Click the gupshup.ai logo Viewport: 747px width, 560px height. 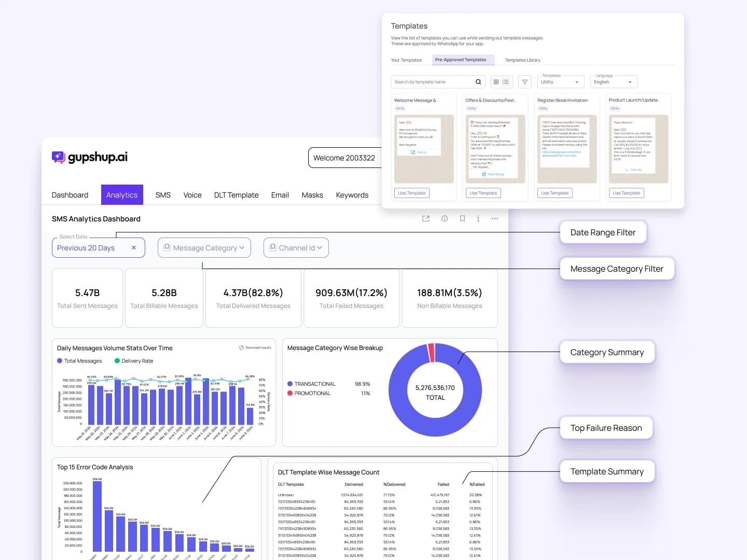click(90, 157)
